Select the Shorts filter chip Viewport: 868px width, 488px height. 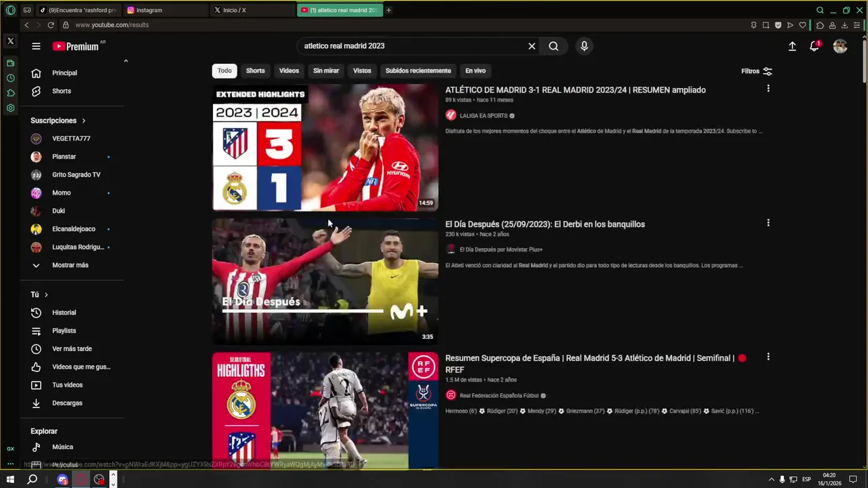(256, 70)
